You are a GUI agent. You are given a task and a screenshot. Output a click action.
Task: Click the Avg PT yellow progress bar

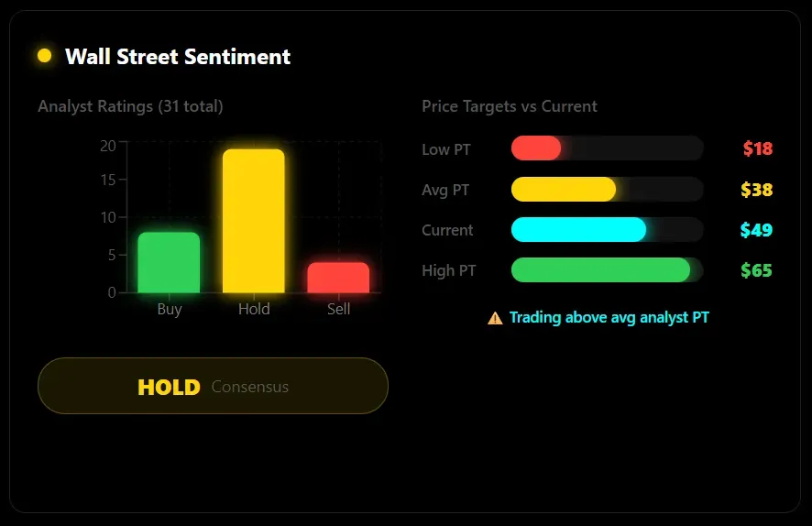tap(563, 190)
